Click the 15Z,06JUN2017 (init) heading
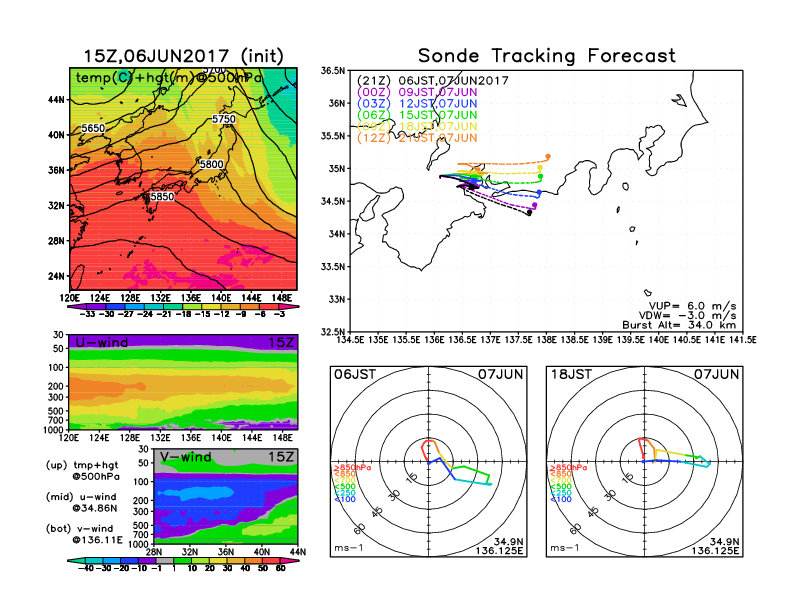 tap(183, 56)
